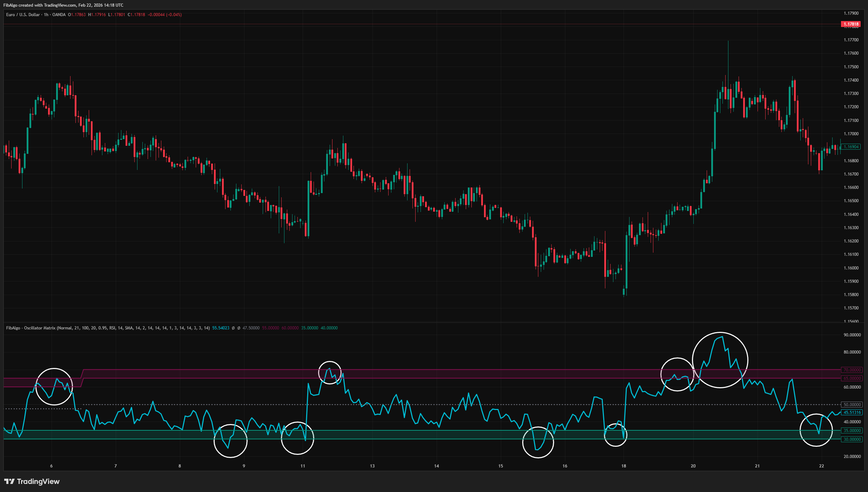Click the red 1.17818 last-price label on the scale
This screenshot has height=492, width=868.
[851, 24]
